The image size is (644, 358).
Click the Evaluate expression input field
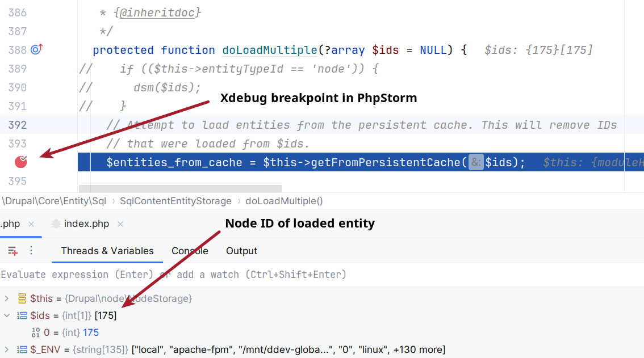point(322,274)
